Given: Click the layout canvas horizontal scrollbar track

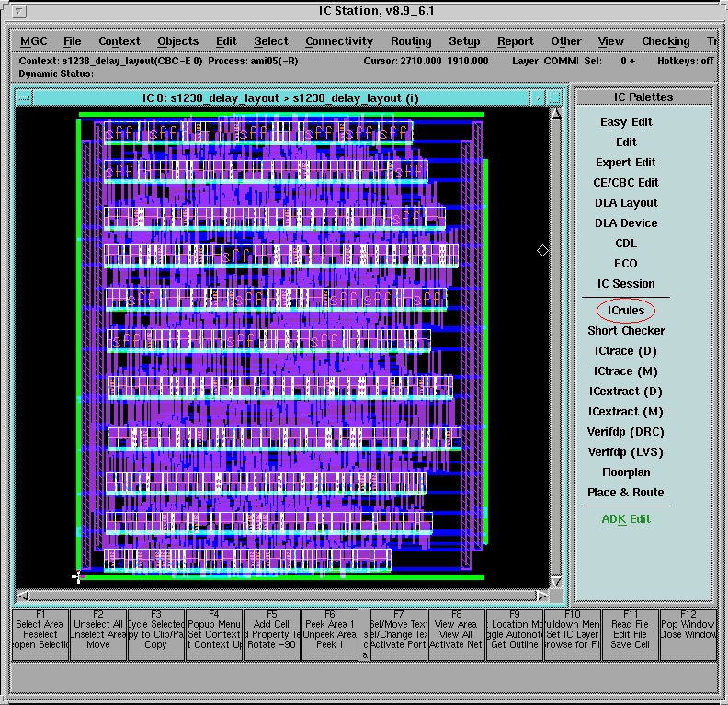Looking at the screenshot, I should click(276, 596).
